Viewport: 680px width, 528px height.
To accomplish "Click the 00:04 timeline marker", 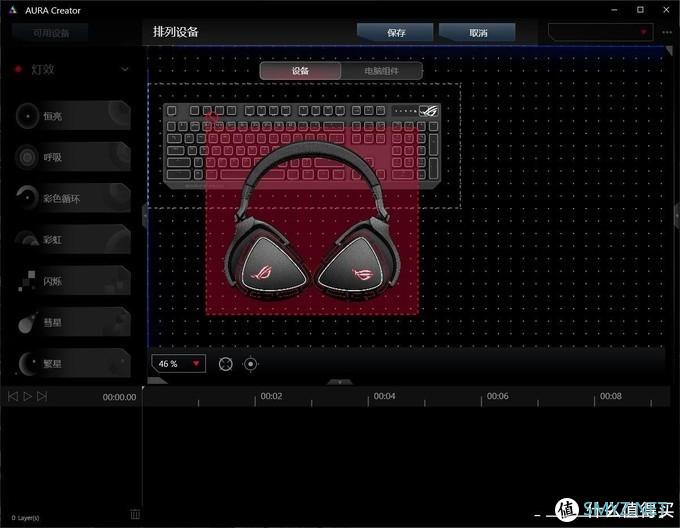I will tap(385, 396).
